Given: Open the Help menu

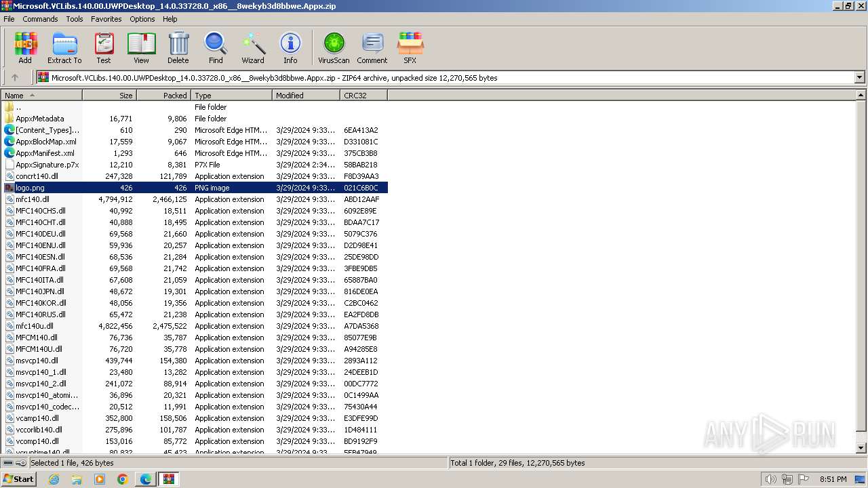Looking at the screenshot, I should 170,19.
